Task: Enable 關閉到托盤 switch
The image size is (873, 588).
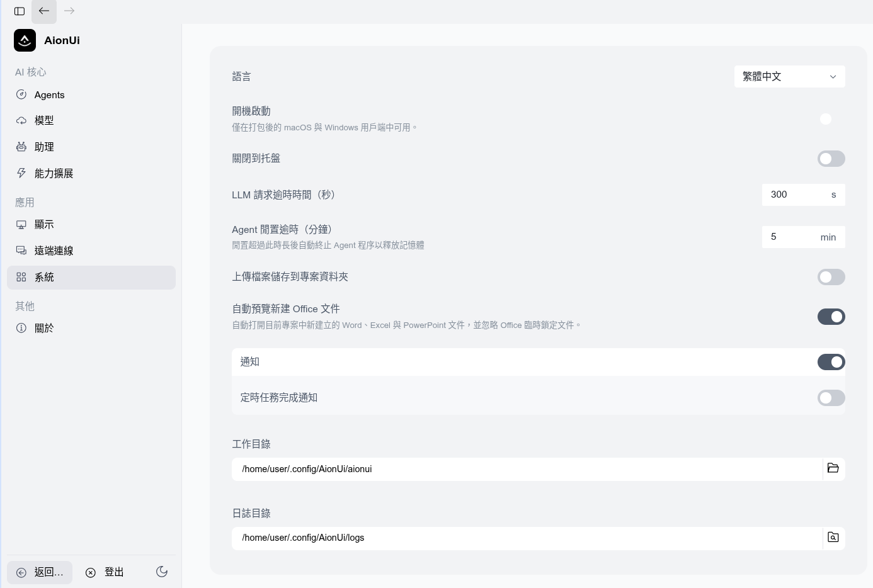Action: click(x=831, y=159)
